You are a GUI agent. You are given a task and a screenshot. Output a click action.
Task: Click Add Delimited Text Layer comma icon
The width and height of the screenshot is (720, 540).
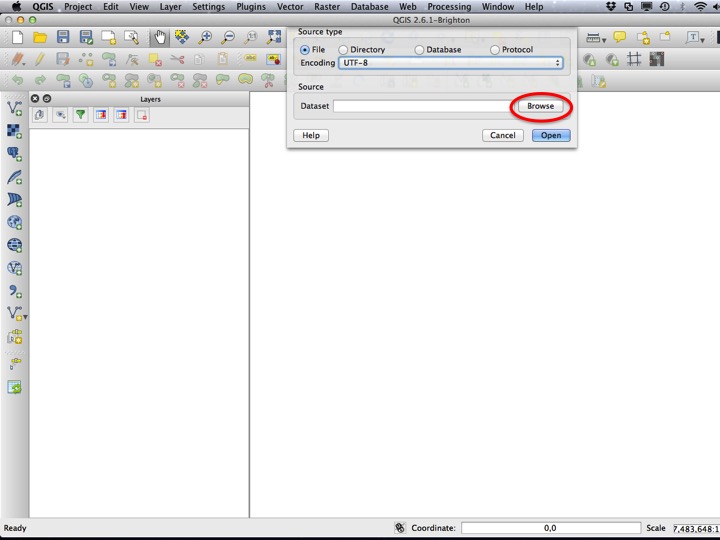[15, 291]
